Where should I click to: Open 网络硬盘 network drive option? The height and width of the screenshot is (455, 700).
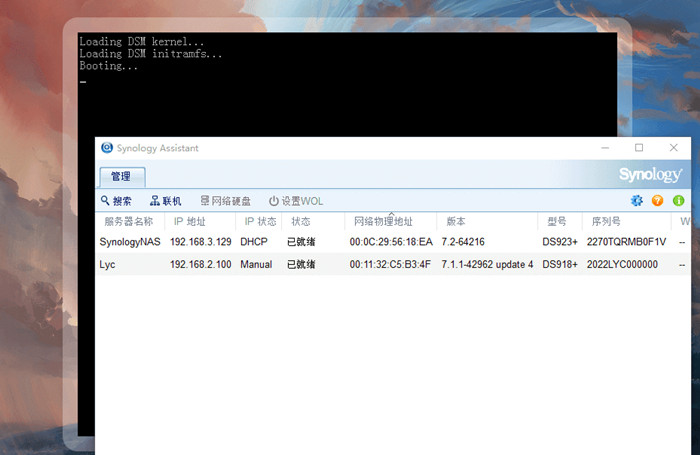pyautogui.click(x=225, y=201)
